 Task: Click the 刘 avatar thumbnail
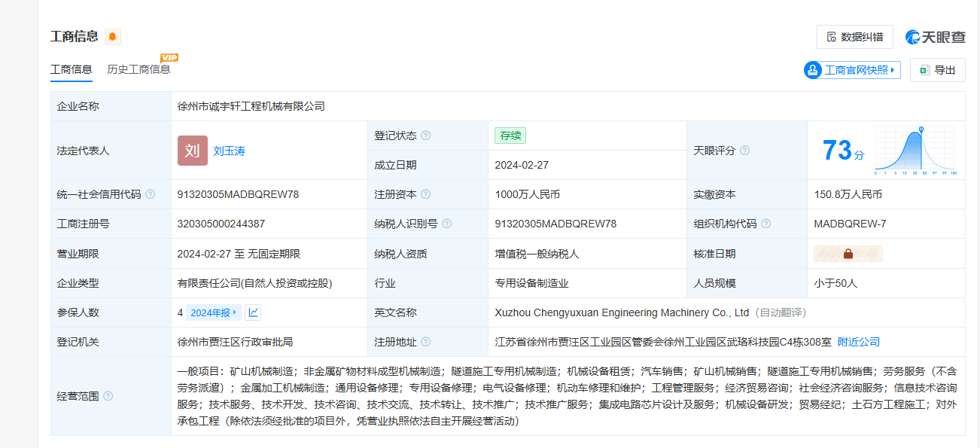(x=192, y=151)
